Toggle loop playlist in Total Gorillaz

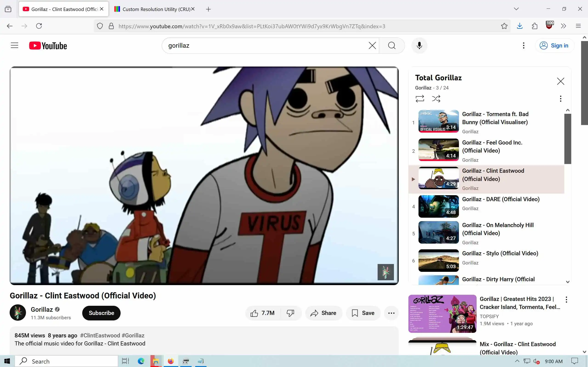[x=420, y=99]
